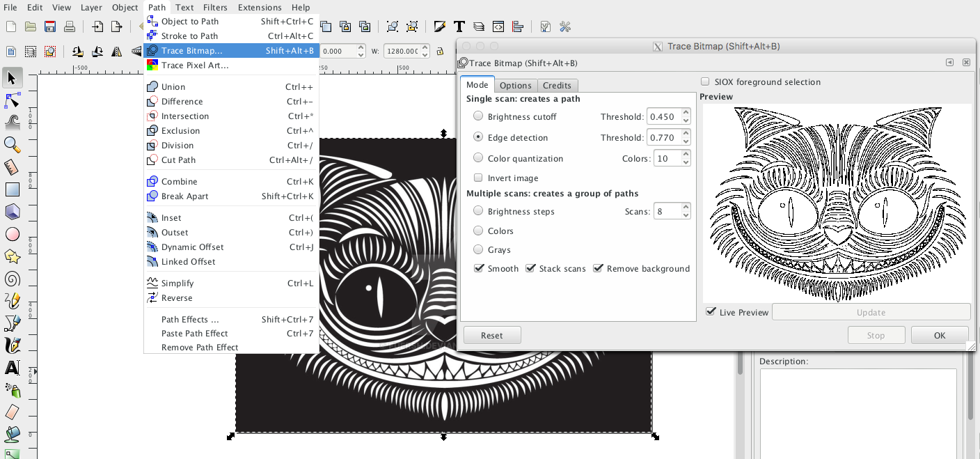Open Text and Font dialog icon
Image resolution: width=980 pixels, height=459 pixels.
[459, 26]
